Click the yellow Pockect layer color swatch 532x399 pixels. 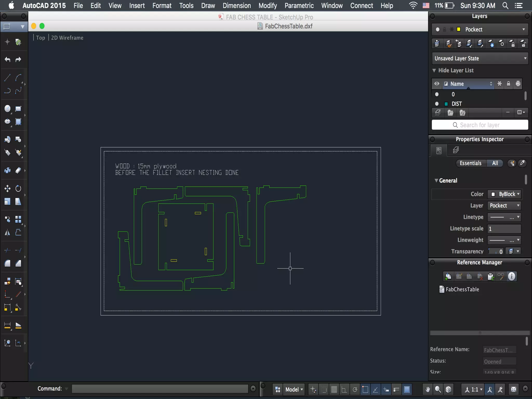[459, 29]
